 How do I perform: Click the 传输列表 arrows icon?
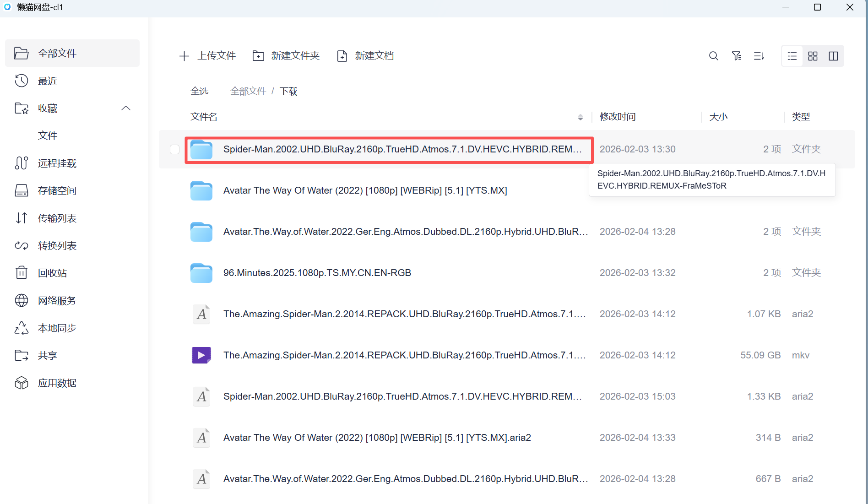(x=22, y=218)
